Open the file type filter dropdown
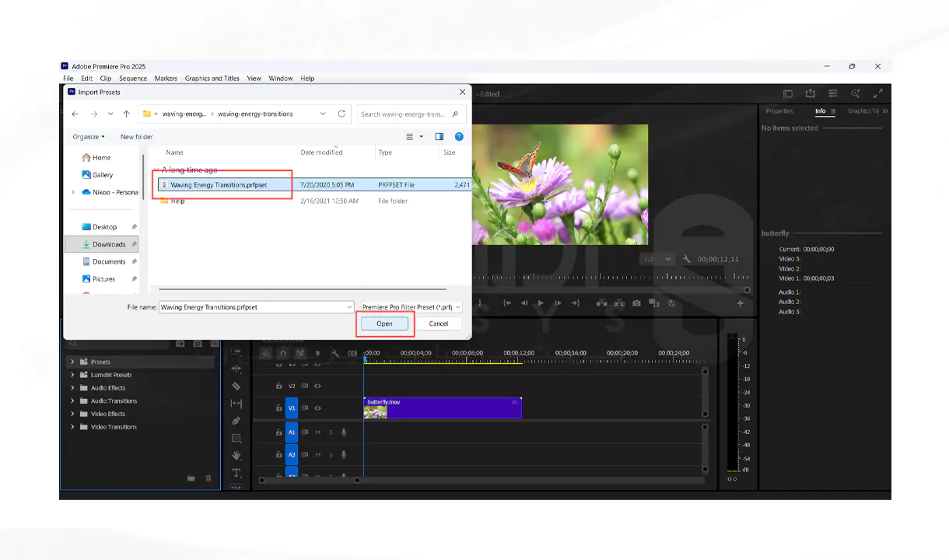 [x=411, y=307]
